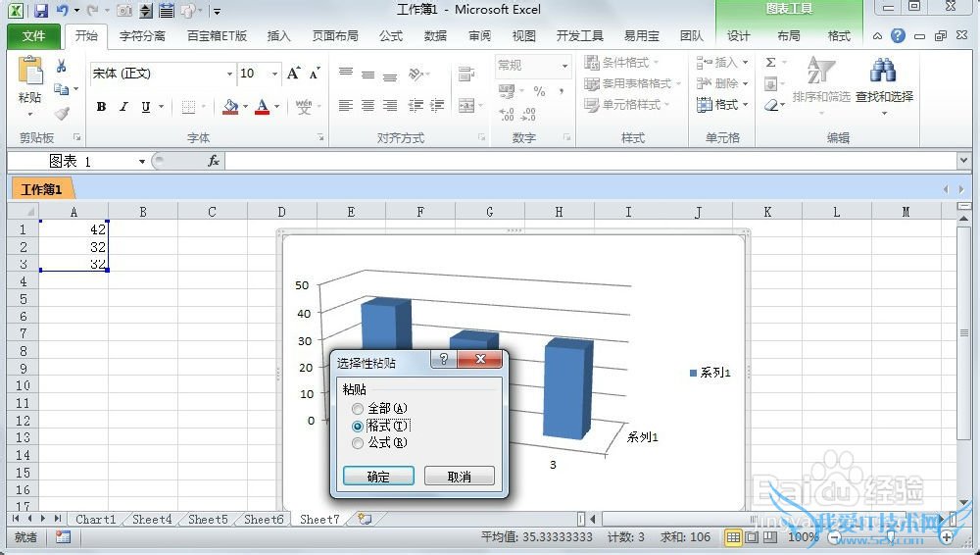Open the Paste dropdown arrow under 粘贴
980x555 pixels.
30,115
